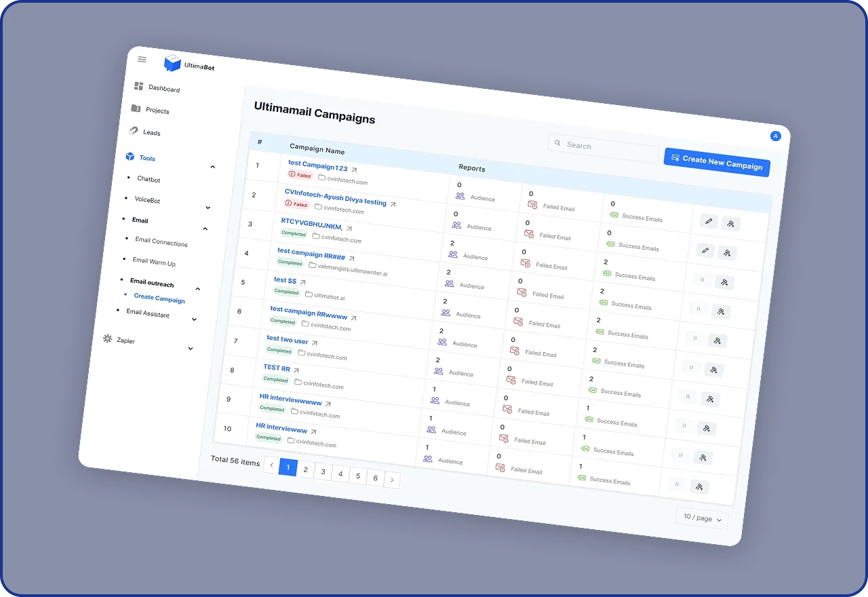The width and height of the screenshot is (868, 597).
Task: Expand the Email Assistant submenu
Action: click(194, 319)
